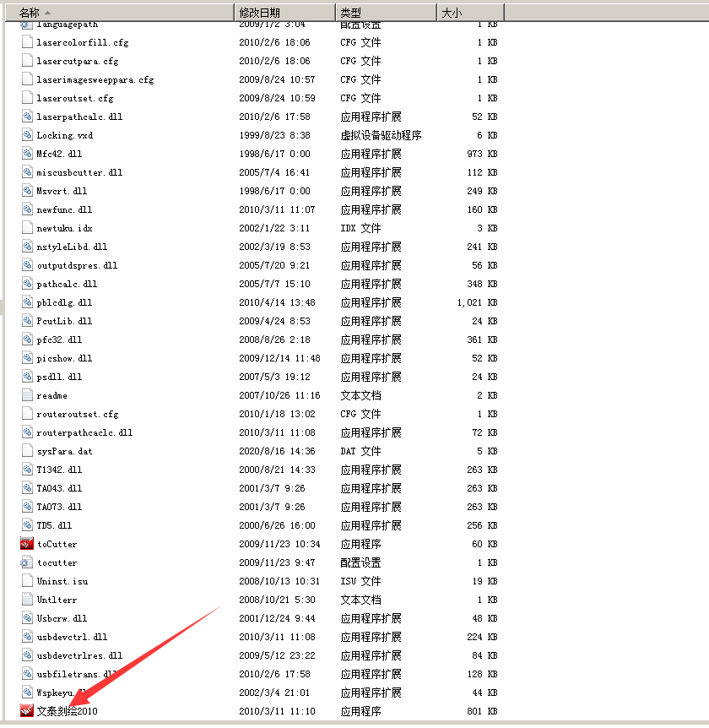Select the usbdevctrlres.dll file entry

[x=79, y=655]
